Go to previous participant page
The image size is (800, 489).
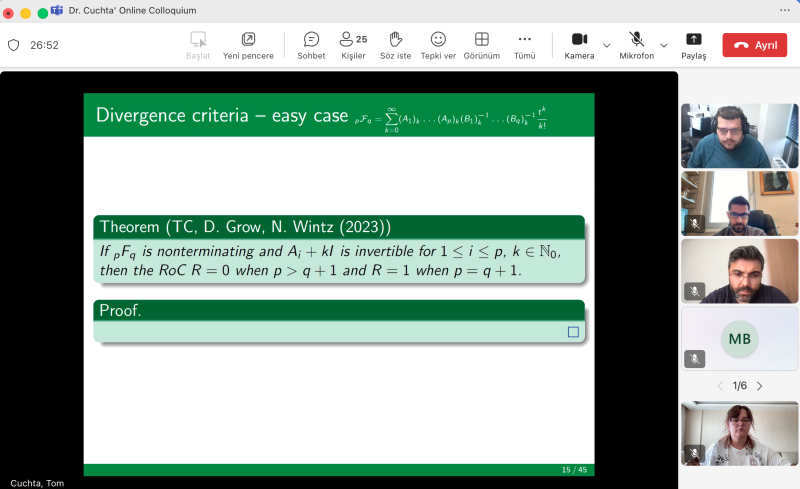click(x=720, y=386)
